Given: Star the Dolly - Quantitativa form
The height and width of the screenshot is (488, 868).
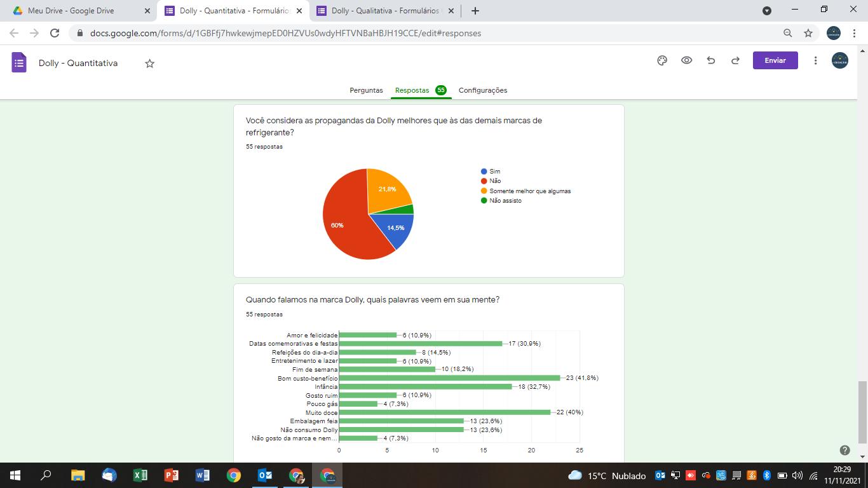Looking at the screenshot, I should 150,64.
